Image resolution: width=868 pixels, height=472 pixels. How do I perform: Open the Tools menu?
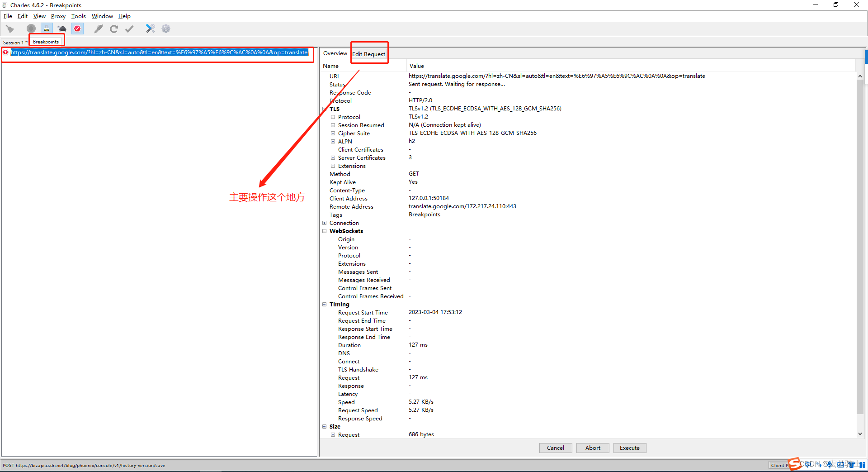coord(79,16)
